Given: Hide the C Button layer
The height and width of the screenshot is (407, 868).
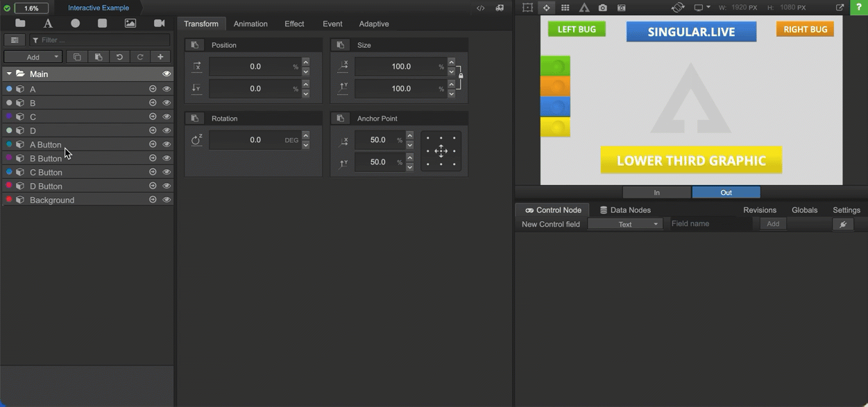Looking at the screenshot, I should click(167, 172).
